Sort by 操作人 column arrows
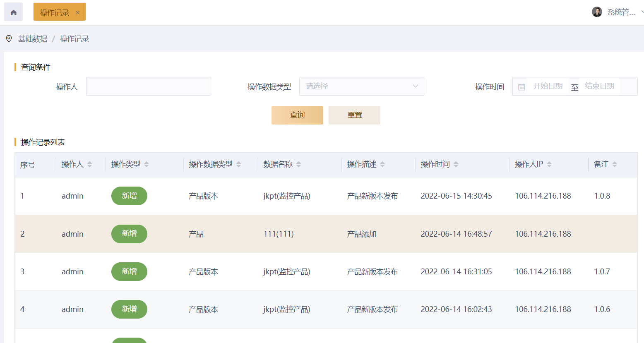 (x=90, y=164)
